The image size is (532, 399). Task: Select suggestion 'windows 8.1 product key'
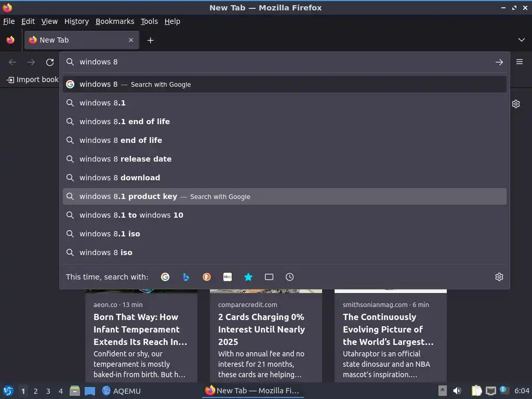(x=285, y=196)
